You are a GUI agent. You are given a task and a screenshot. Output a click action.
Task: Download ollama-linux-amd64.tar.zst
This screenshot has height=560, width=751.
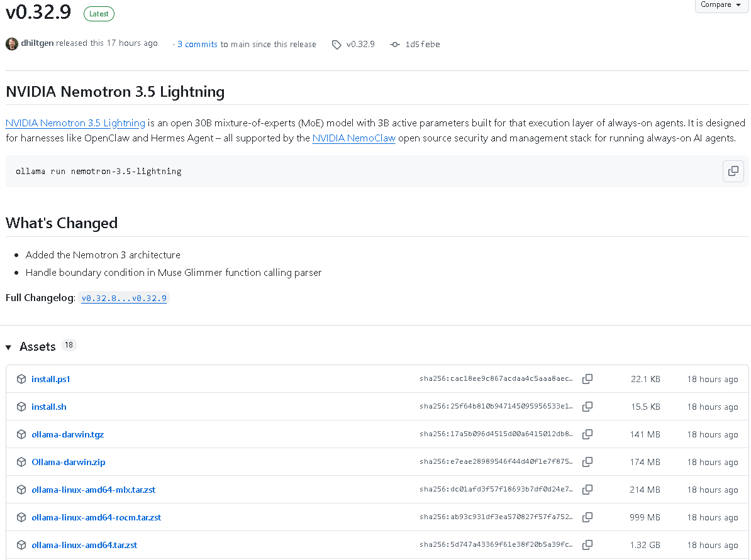click(84, 545)
